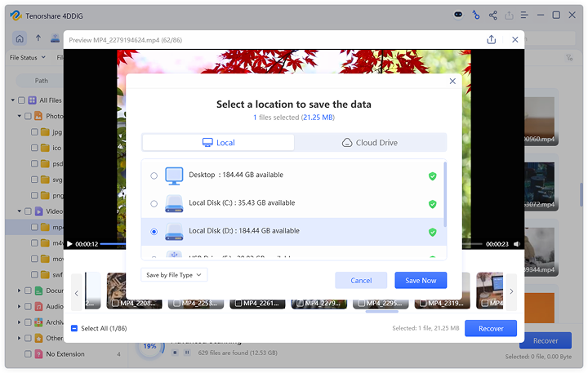This screenshot has width=588, height=373.
Task: Check the jpg folder checkbox
Action: pyautogui.click(x=34, y=132)
